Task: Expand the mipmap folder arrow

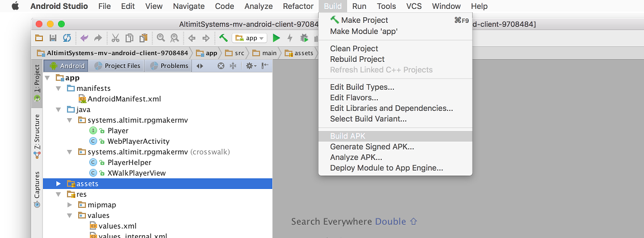Action: [x=69, y=205]
